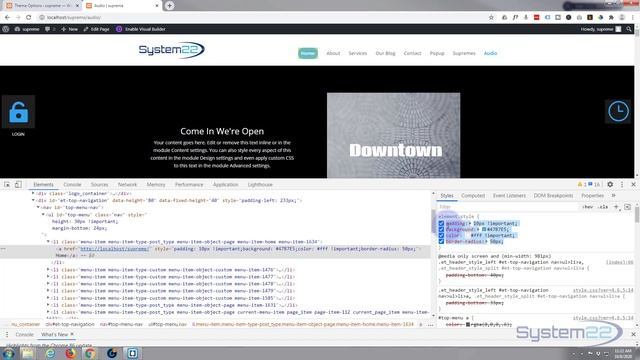The image size is (640, 360).
Task: Click the #4787E5 background color swatch
Action: tap(484, 229)
